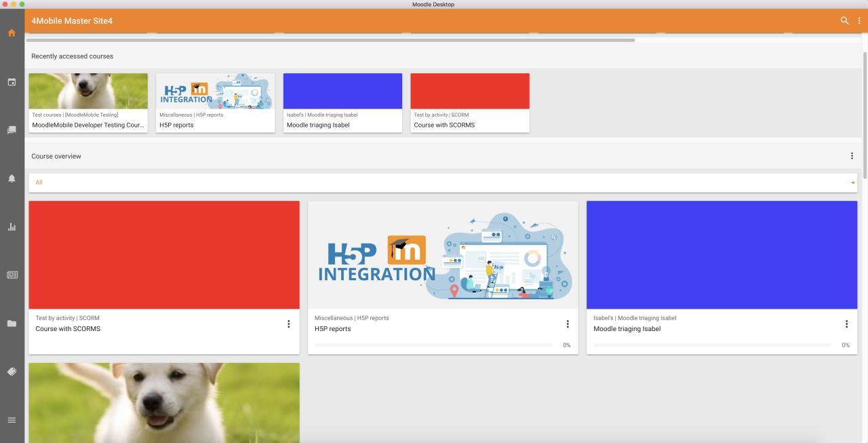Click Course with SCORMS title in overview

[x=68, y=329]
